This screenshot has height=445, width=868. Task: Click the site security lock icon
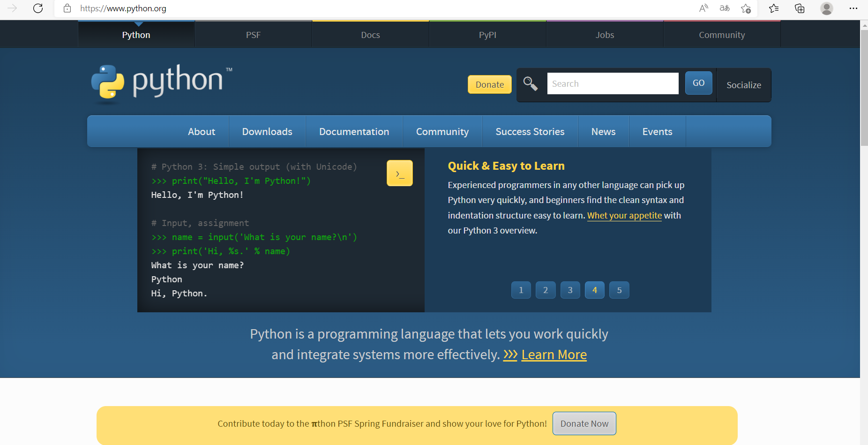coord(67,8)
